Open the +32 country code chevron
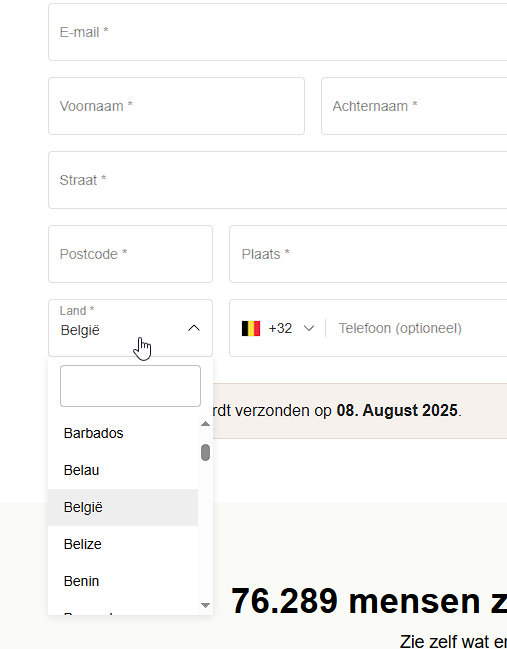Screen dimensions: 507x649 click(x=309, y=329)
